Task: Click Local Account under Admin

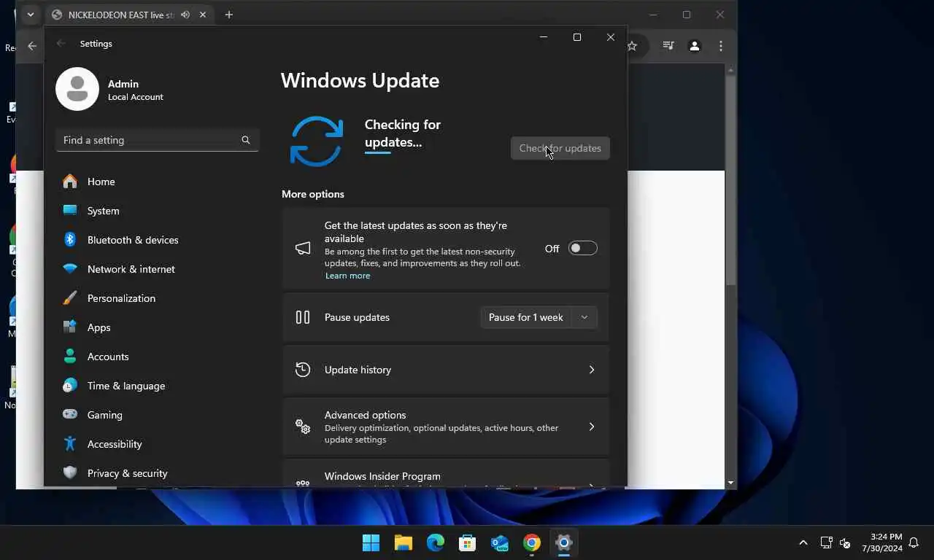Action: pyautogui.click(x=136, y=97)
